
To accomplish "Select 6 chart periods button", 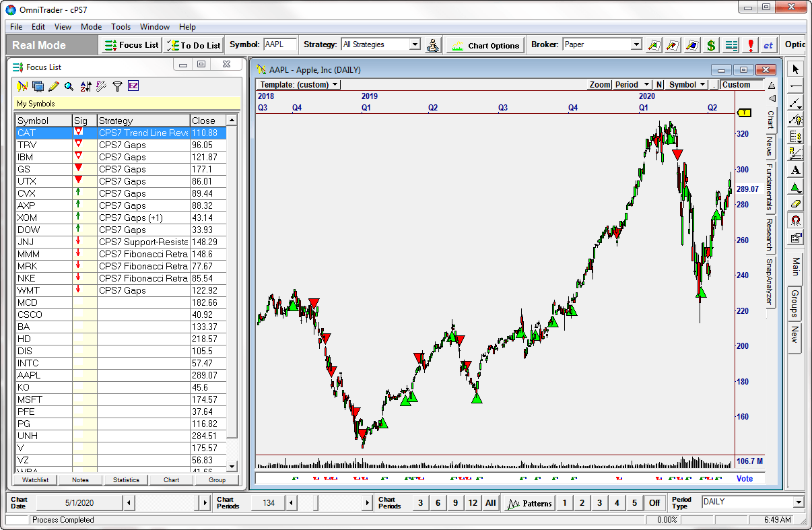I will [438, 502].
